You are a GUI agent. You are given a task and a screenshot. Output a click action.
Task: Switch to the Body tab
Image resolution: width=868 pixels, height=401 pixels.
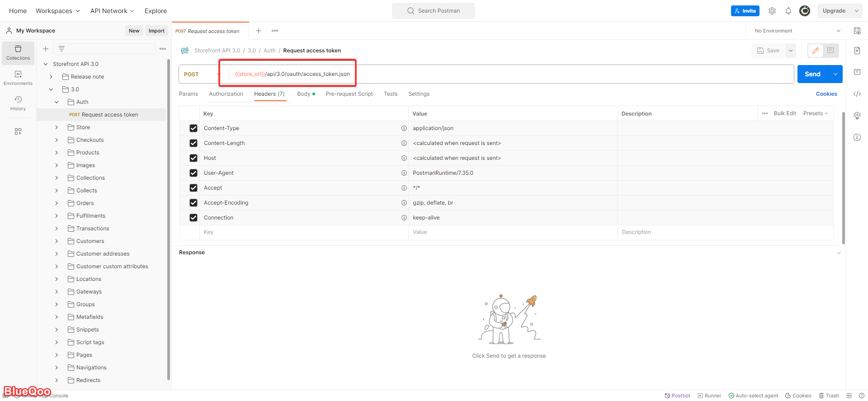[304, 94]
